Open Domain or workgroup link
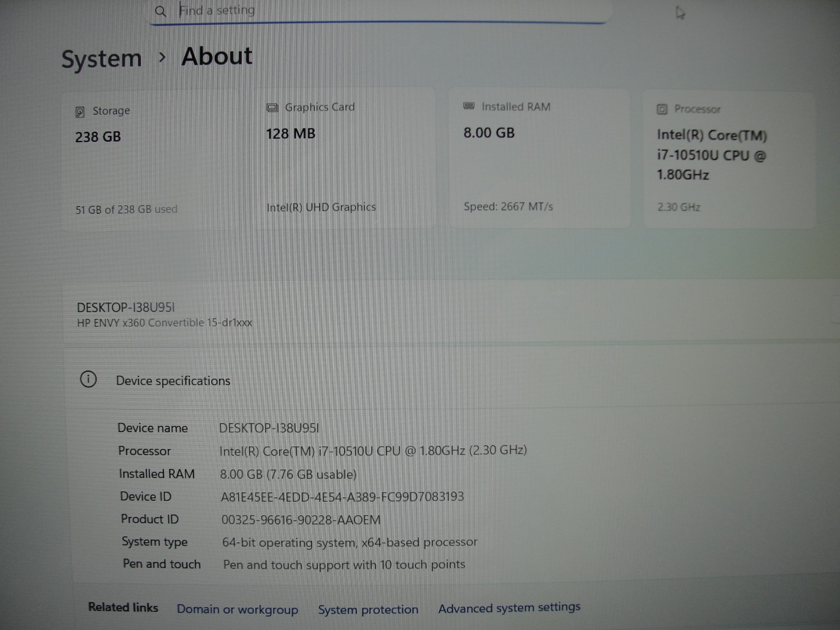Screen dimensions: 840x630 click(237, 610)
